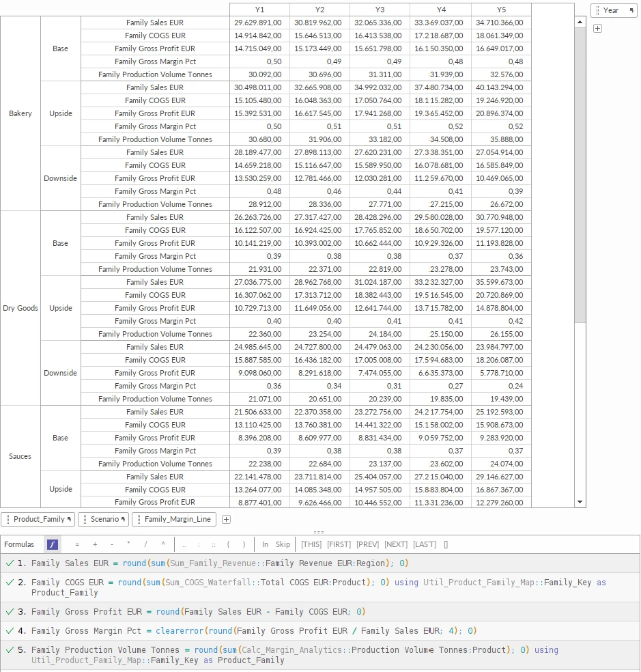This screenshot has width=641, height=672.
Task: Select the Y2 column header
Action: tap(319, 10)
